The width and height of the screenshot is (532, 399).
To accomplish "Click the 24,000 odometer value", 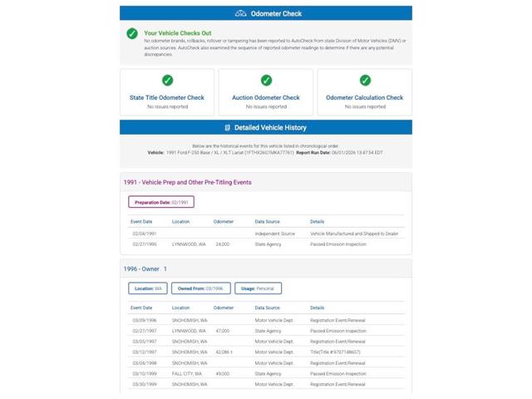I will (223, 244).
